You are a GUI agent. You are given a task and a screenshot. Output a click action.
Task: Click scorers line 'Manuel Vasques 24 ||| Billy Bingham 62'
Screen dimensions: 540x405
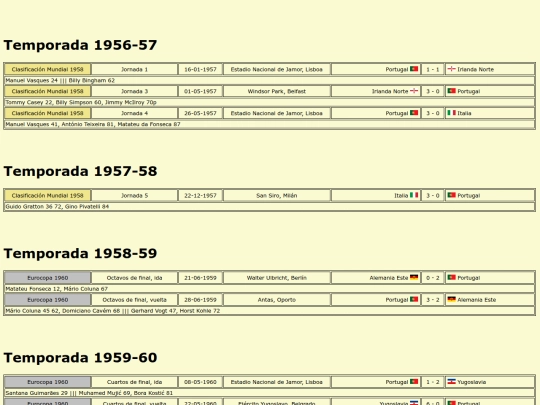pos(269,80)
